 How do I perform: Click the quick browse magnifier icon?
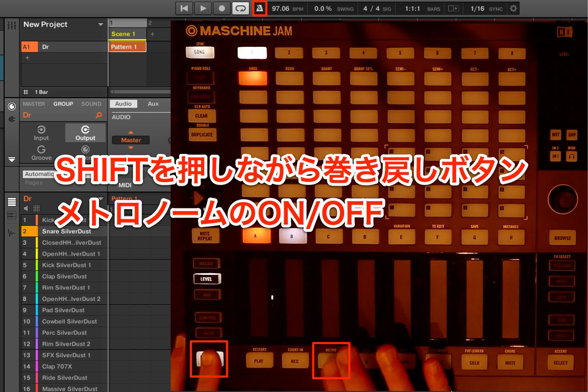coord(99,115)
